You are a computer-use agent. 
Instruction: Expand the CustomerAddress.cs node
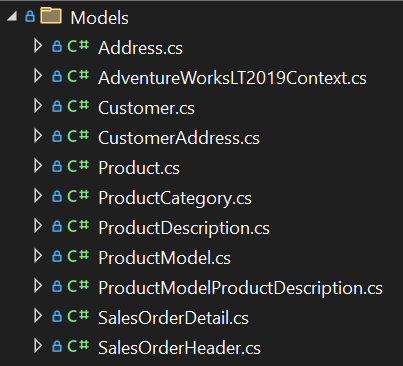(x=38, y=136)
